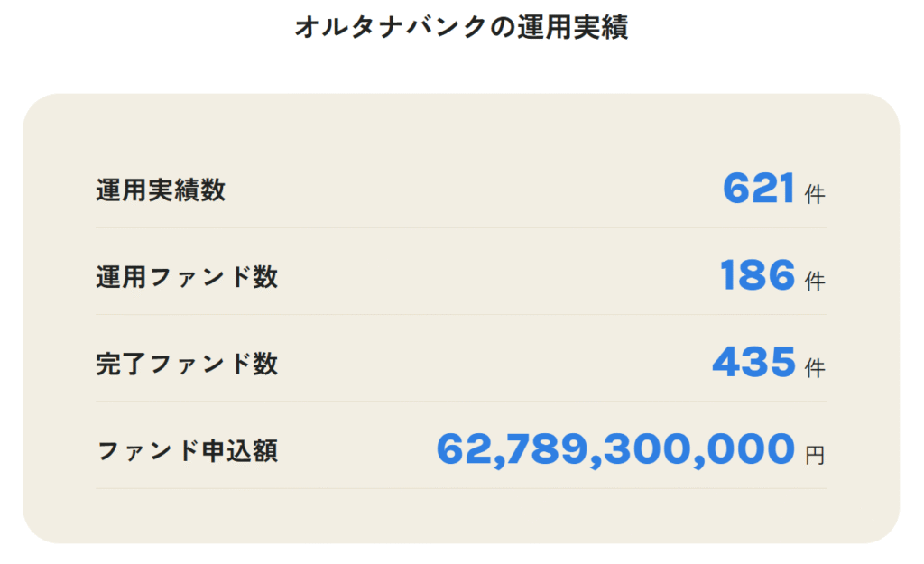
Task: Click the 円 unit after the amount
Action: click(815, 455)
